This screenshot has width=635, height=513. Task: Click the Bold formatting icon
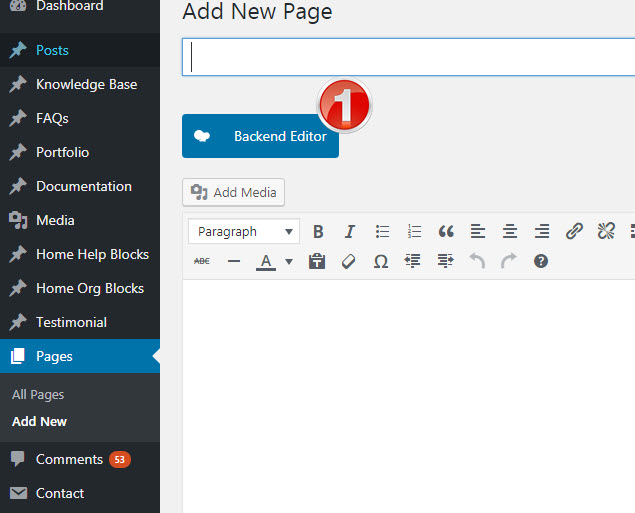tap(318, 232)
